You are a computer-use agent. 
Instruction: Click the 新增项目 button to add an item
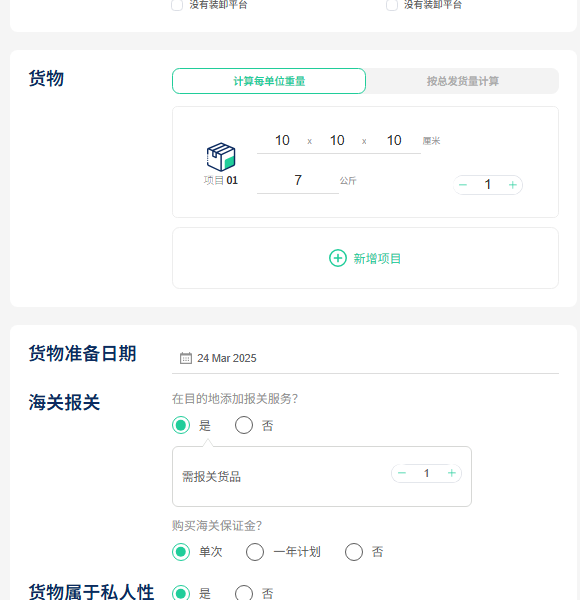point(365,258)
